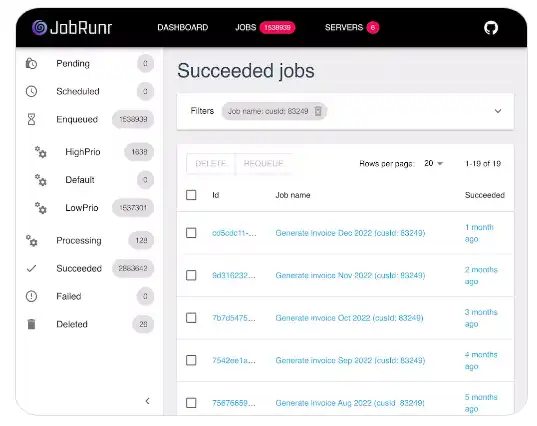Check the Oct 2022 invoice job row
The height and width of the screenshot is (426, 537).
point(191,318)
